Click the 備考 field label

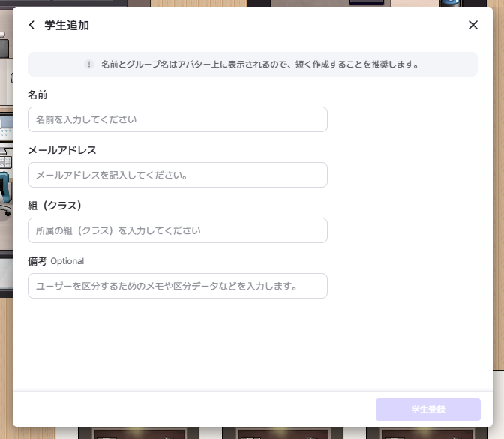click(x=37, y=261)
